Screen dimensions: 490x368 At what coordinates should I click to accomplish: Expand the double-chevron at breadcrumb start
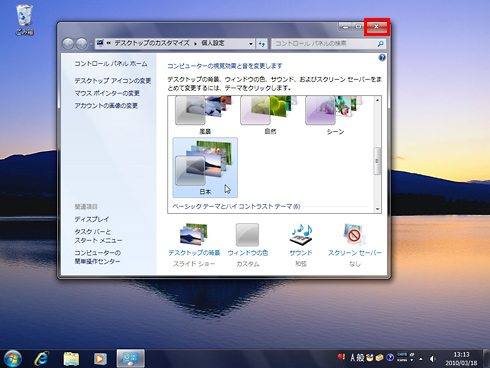(109, 43)
